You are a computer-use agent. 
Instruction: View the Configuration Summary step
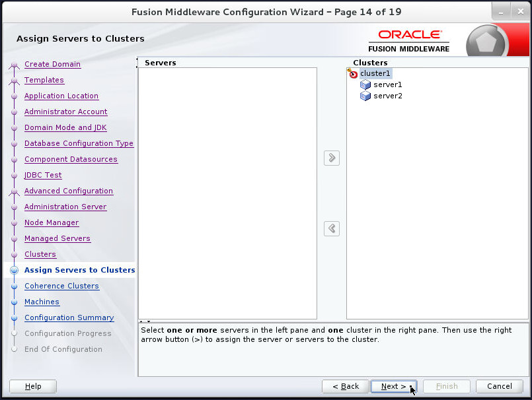click(x=69, y=317)
